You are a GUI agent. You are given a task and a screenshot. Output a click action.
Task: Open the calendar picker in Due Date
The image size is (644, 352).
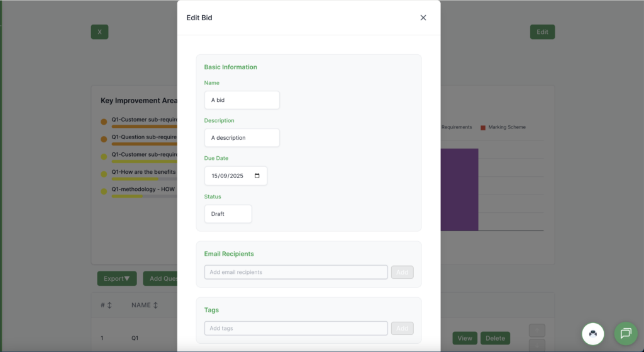click(x=257, y=176)
